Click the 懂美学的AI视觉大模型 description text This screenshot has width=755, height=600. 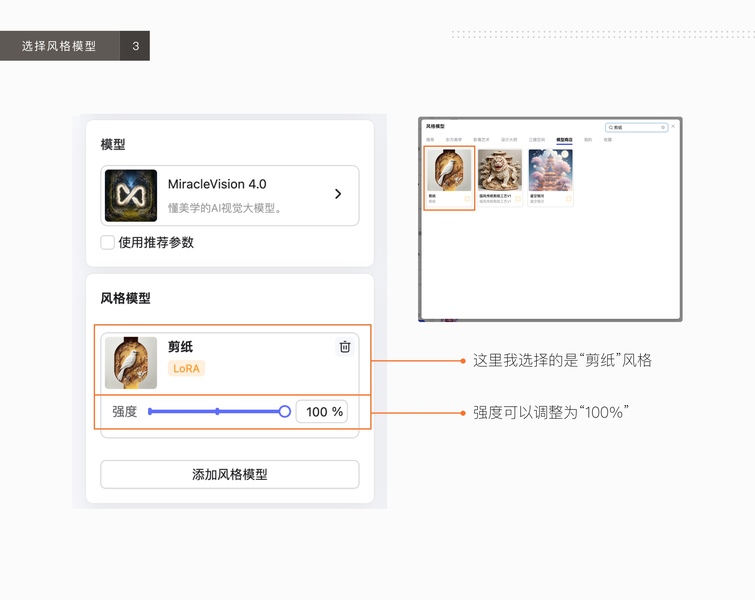click(x=224, y=208)
